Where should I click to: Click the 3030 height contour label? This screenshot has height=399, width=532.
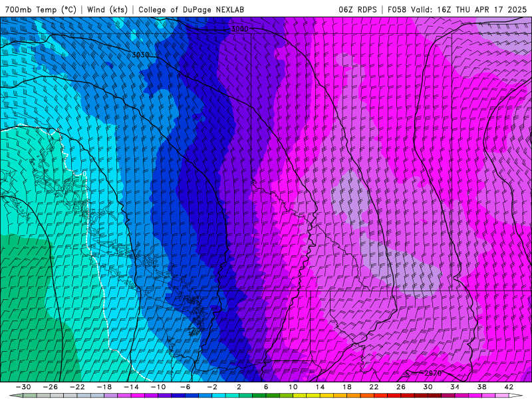click(140, 55)
